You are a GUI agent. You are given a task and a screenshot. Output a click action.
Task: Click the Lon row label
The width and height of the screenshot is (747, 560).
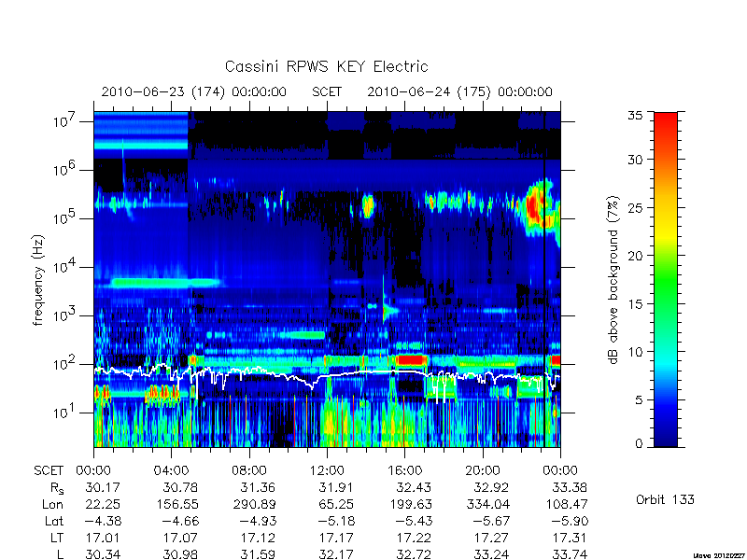pos(53,504)
